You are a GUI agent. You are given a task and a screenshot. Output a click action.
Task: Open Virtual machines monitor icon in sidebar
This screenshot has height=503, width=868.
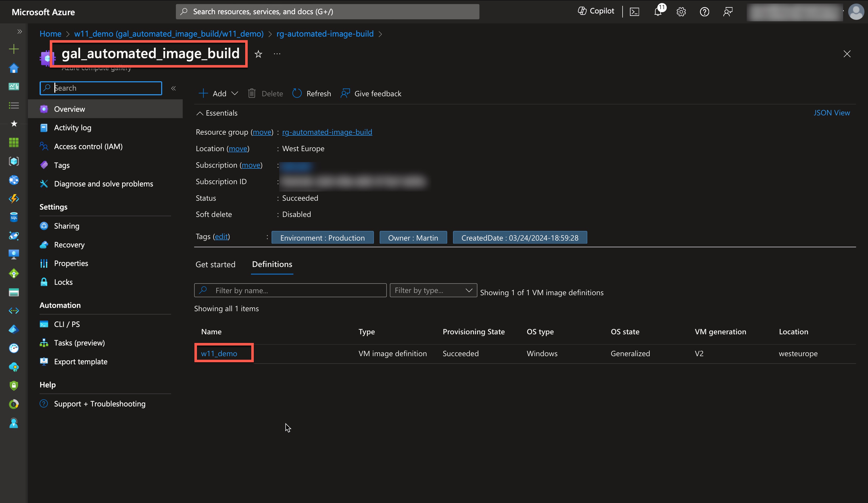click(14, 255)
